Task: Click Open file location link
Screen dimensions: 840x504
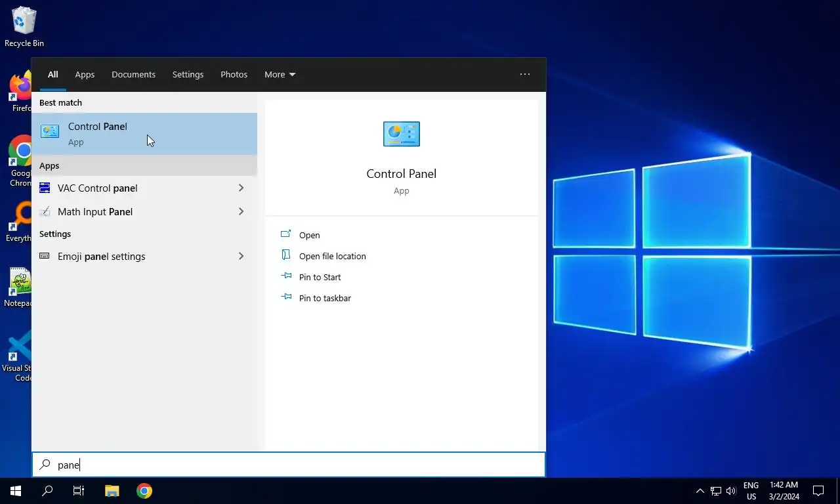Action: pyautogui.click(x=333, y=256)
